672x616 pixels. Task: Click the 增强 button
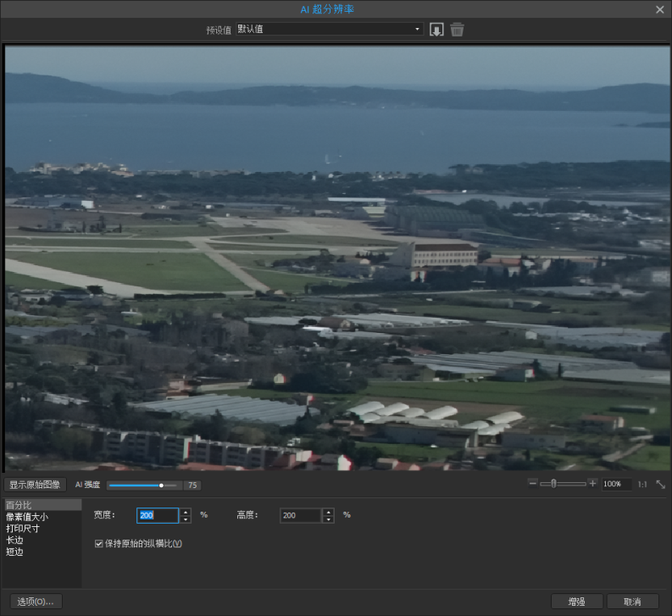click(576, 602)
